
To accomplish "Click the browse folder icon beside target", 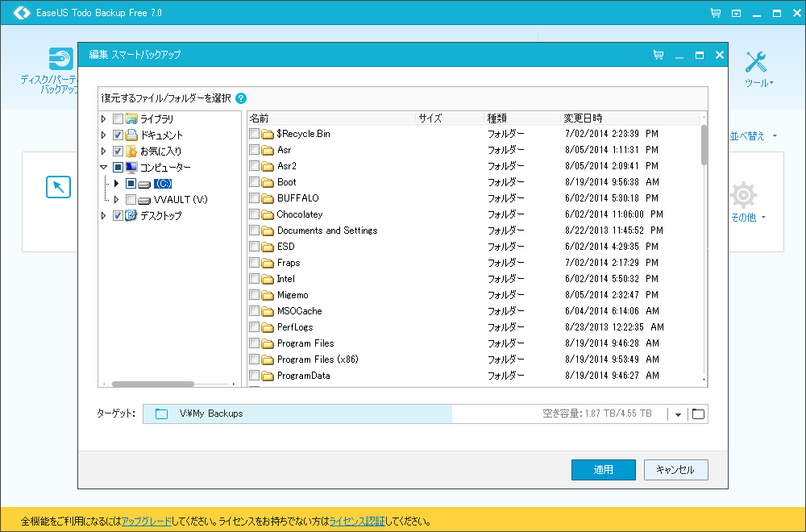I will coord(698,414).
